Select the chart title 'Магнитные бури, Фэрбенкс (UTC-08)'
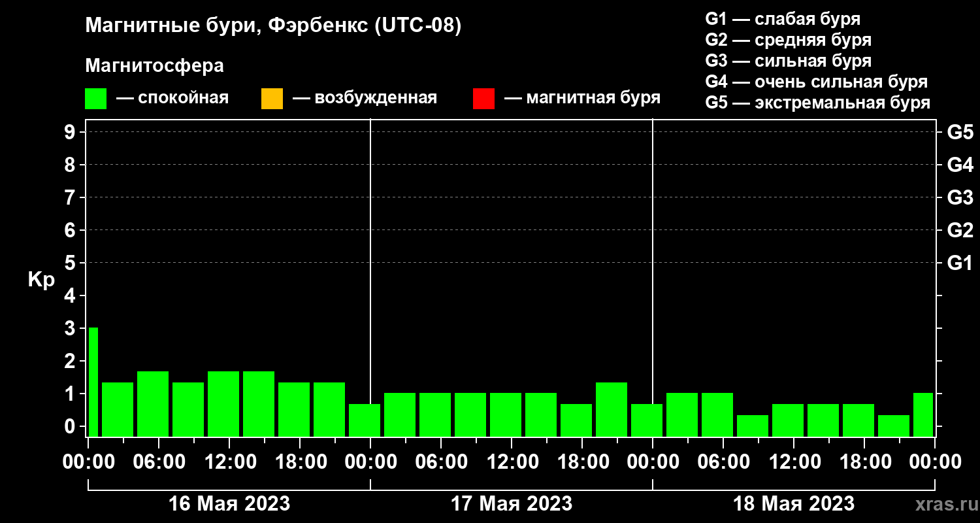980x523 pixels. [x=273, y=26]
